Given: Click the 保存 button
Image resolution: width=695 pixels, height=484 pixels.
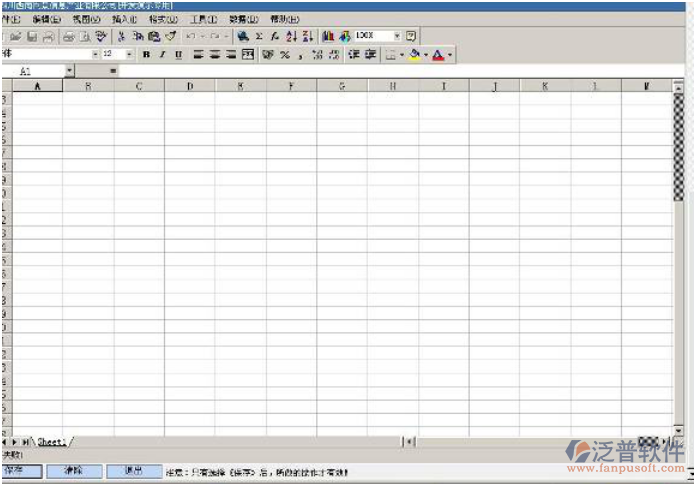Looking at the screenshot, I should click(x=21, y=471).
